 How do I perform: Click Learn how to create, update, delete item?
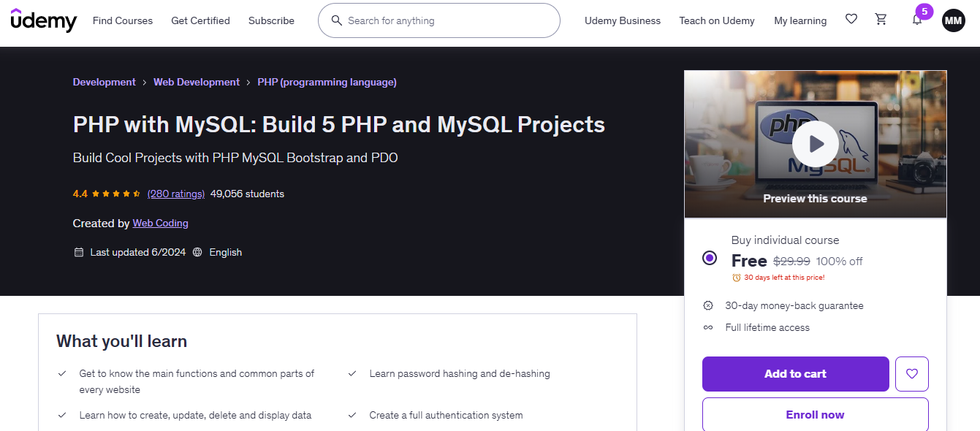click(x=195, y=415)
